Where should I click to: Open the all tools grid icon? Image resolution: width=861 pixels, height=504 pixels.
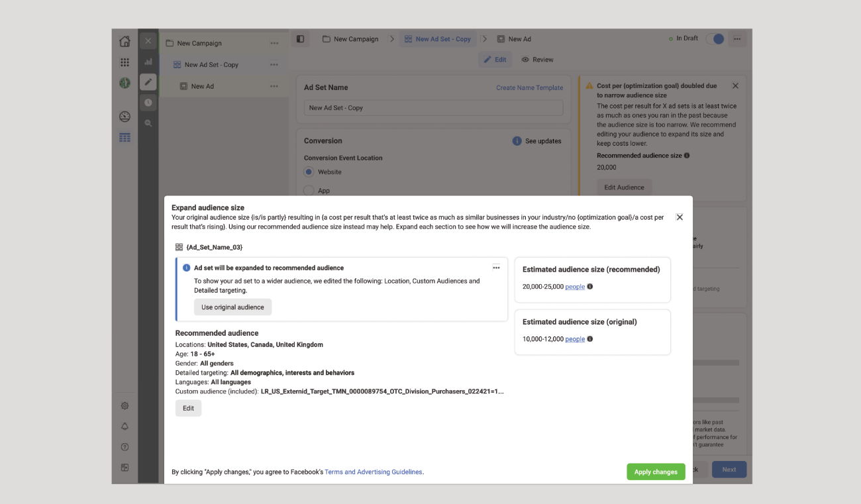pyautogui.click(x=125, y=62)
